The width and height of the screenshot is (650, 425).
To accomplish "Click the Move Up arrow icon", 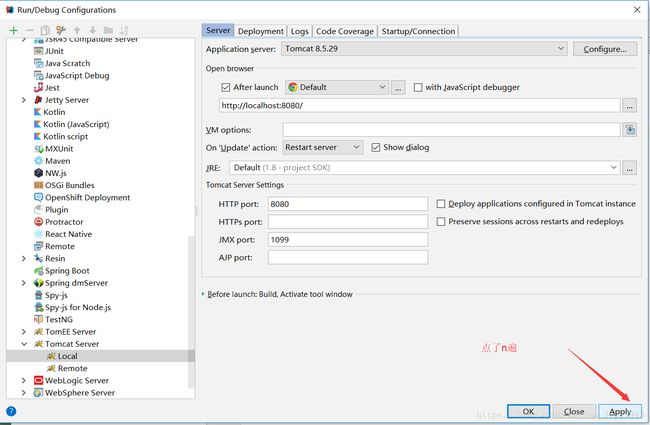I will 77,30.
